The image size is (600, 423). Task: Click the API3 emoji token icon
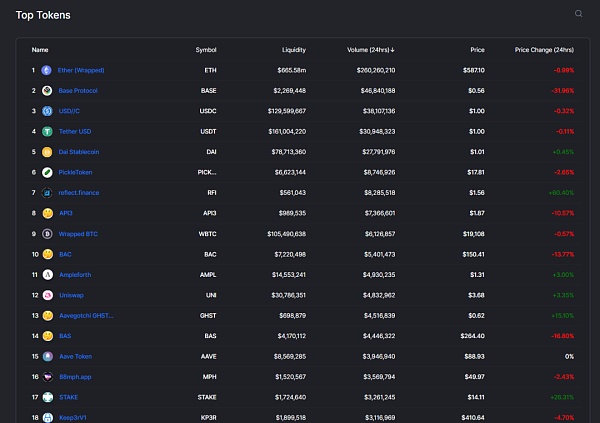click(x=48, y=213)
